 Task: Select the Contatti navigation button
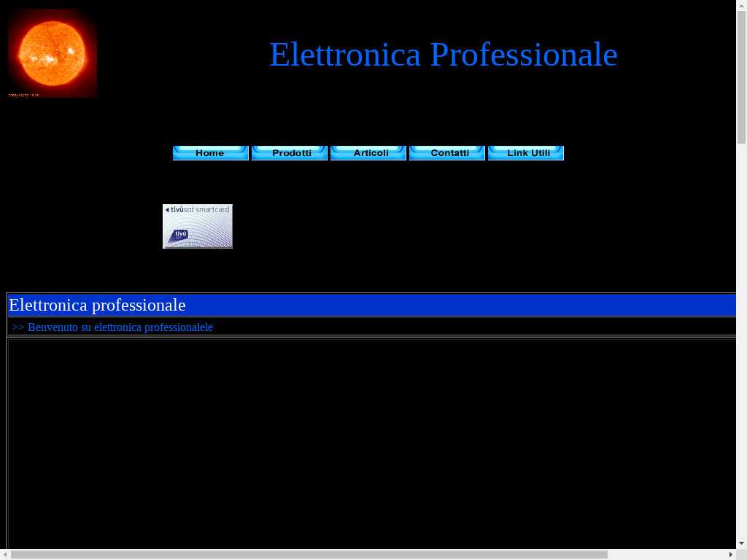tap(446, 153)
